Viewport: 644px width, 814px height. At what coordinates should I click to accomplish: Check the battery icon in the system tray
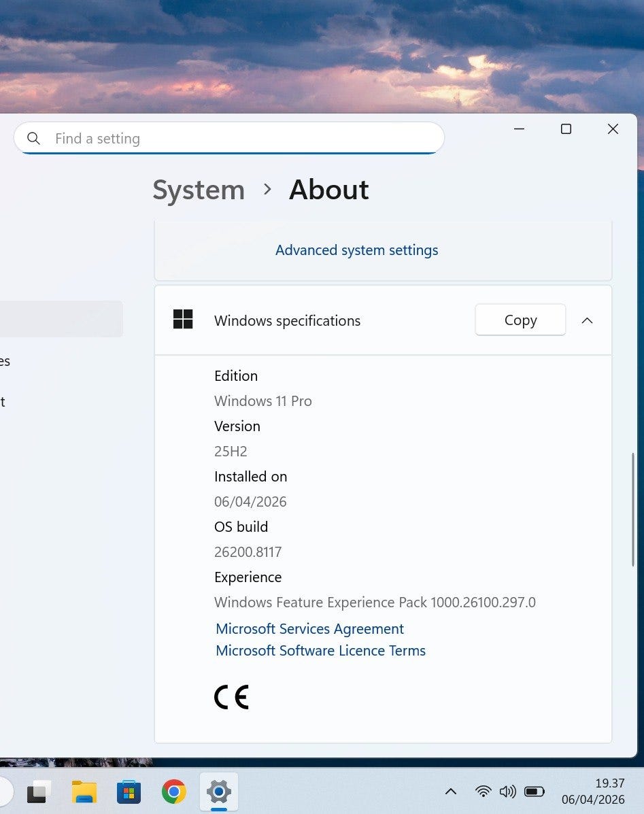point(535,792)
